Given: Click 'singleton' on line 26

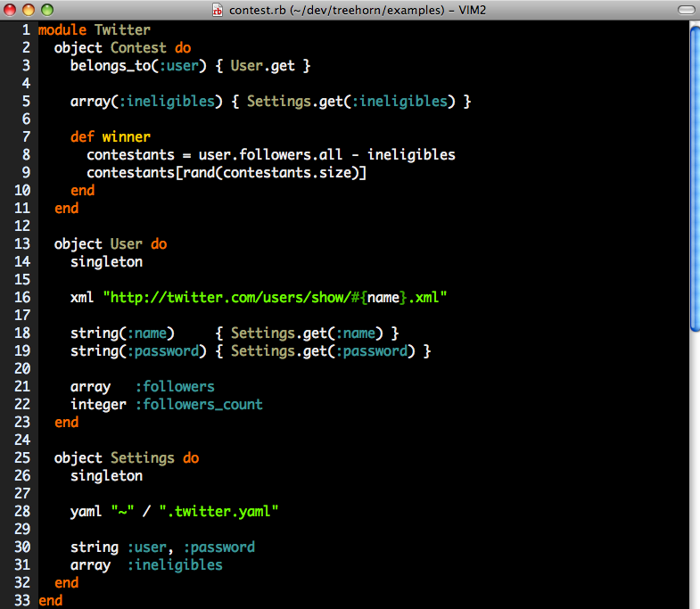Looking at the screenshot, I should pos(106,476).
